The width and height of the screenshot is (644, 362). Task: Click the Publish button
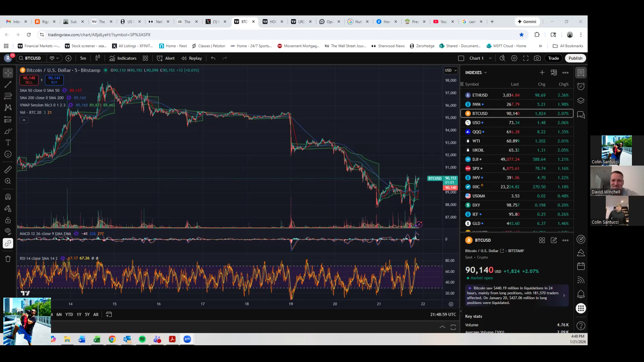(x=575, y=58)
